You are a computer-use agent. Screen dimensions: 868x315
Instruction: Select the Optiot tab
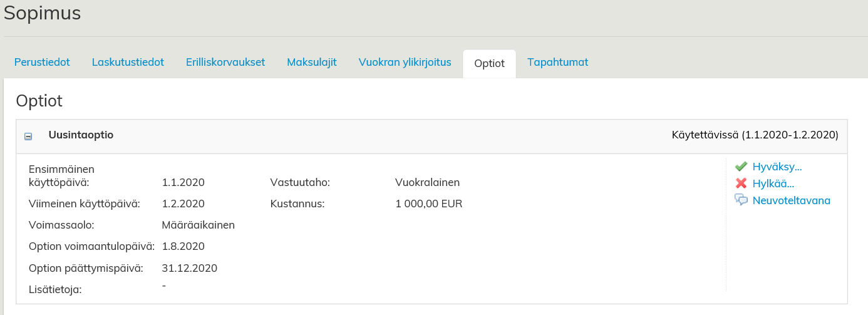pyautogui.click(x=489, y=63)
